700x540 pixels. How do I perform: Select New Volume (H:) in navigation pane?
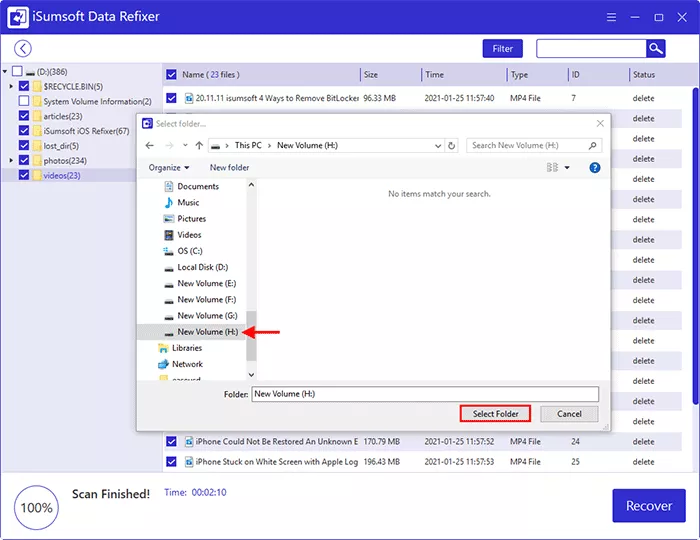[207, 332]
